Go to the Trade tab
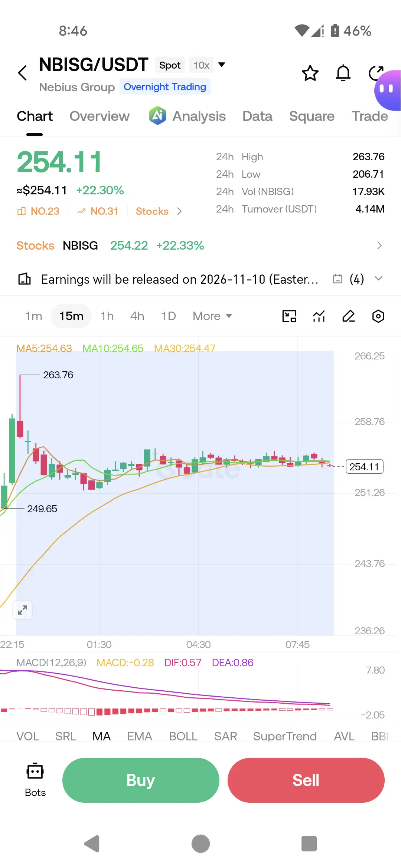 (370, 116)
